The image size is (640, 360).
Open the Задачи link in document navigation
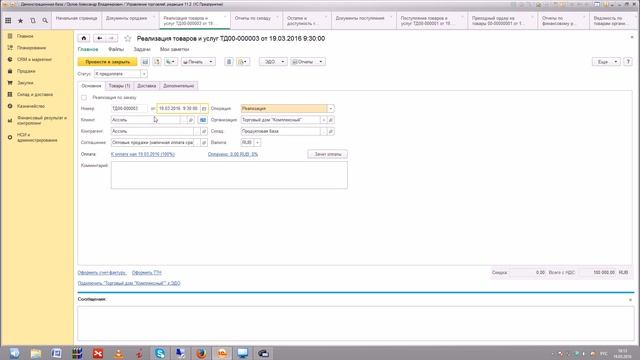[x=142, y=49]
